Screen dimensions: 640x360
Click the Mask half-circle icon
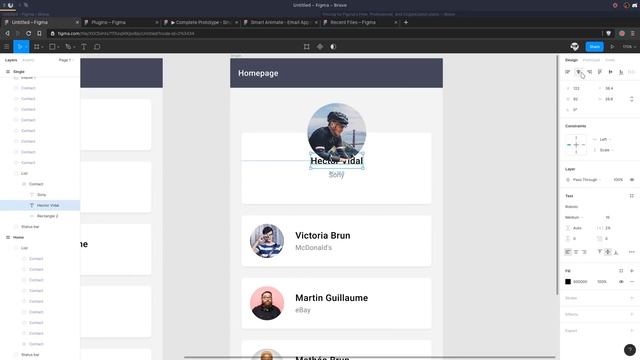(333, 47)
